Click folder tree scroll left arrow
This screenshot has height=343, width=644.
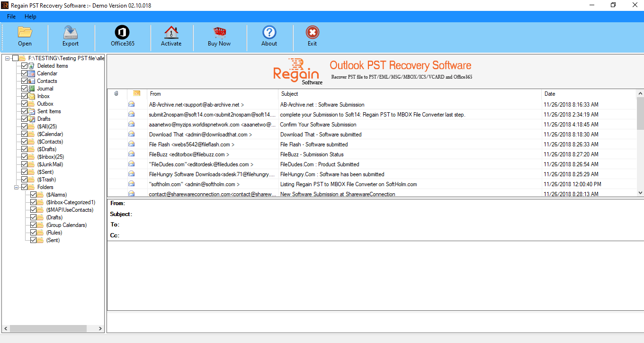tap(6, 328)
